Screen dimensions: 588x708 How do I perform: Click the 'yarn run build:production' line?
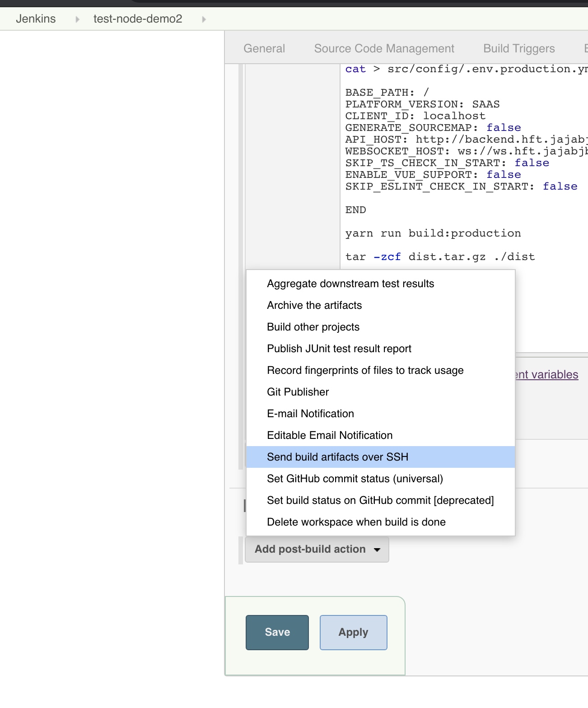[x=433, y=233]
